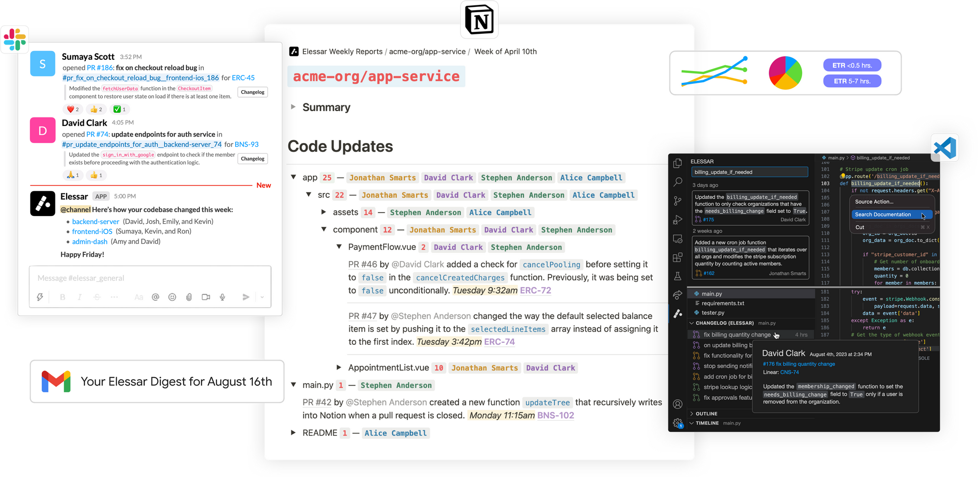This screenshot has width=980, height=479.
Task: Toggle thumbs-up reaction on David Clark's message
Action: click(x=97, y=175)
